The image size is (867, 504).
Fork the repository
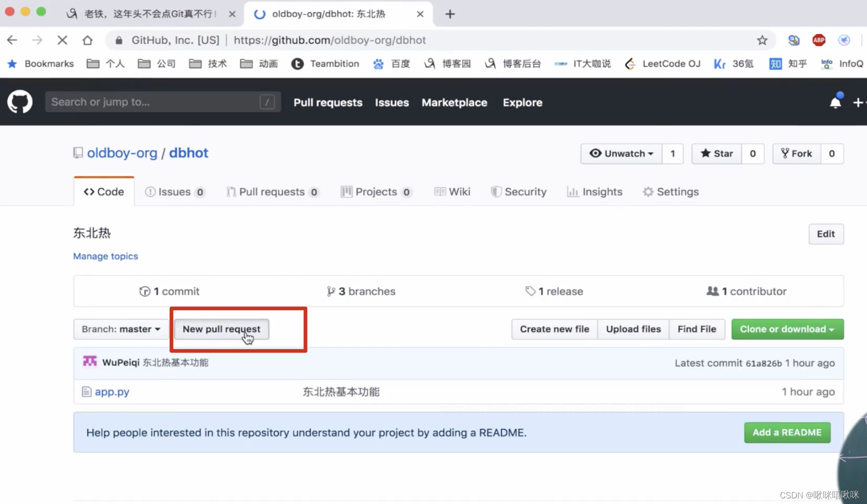click(797, 154)
